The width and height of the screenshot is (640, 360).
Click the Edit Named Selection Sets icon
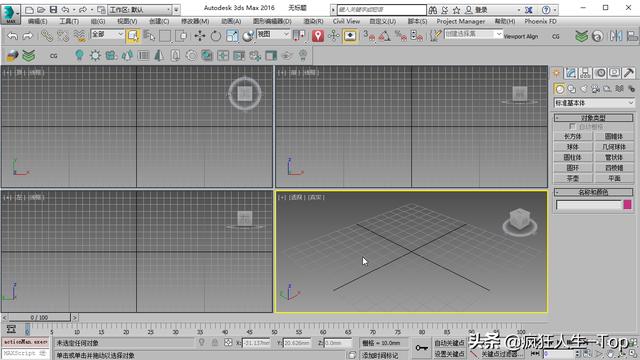(x=435, y=36)
